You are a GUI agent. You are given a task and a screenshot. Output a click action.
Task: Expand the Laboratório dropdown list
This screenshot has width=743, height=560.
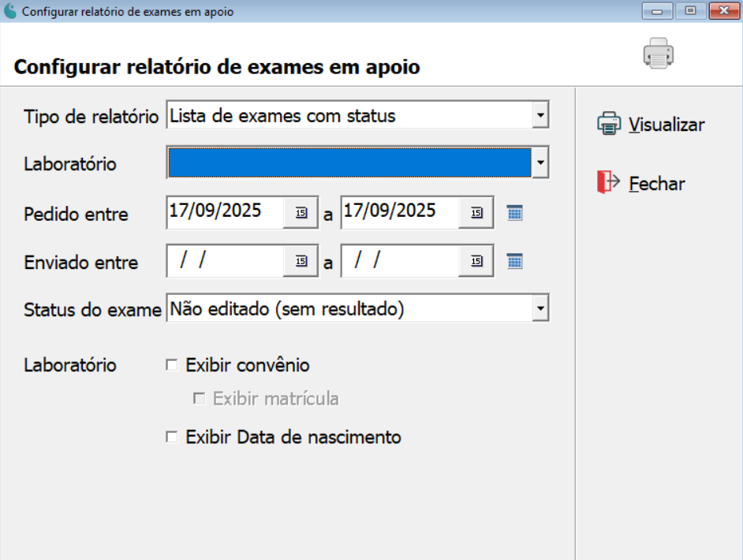click(x=542, y=163)
